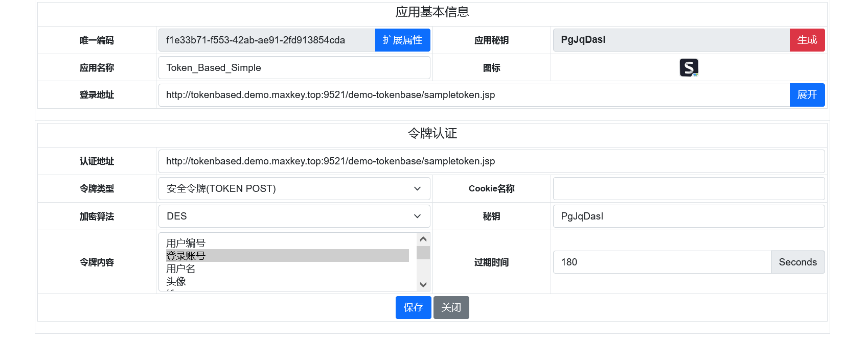This screenshot has width=868, height=342.
Task: Click the 扩展属性 button
Action: point(402,40)
